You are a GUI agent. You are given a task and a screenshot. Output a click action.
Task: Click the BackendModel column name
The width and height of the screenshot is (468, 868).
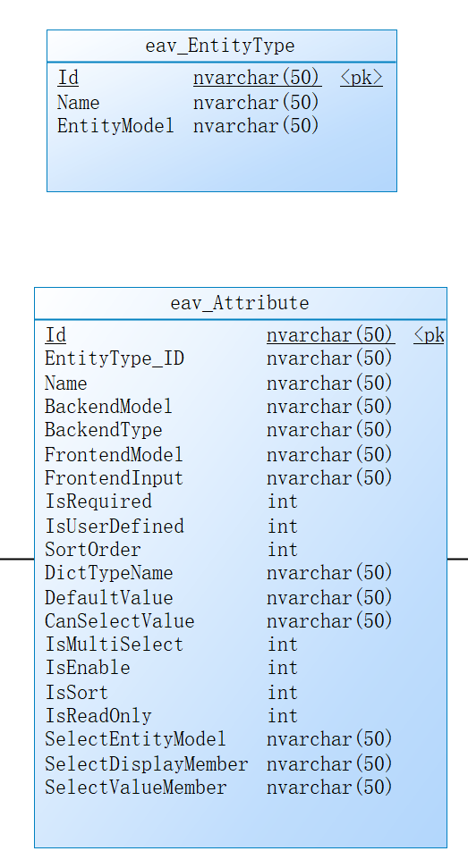pyautogui.click(x=108, y=407)
